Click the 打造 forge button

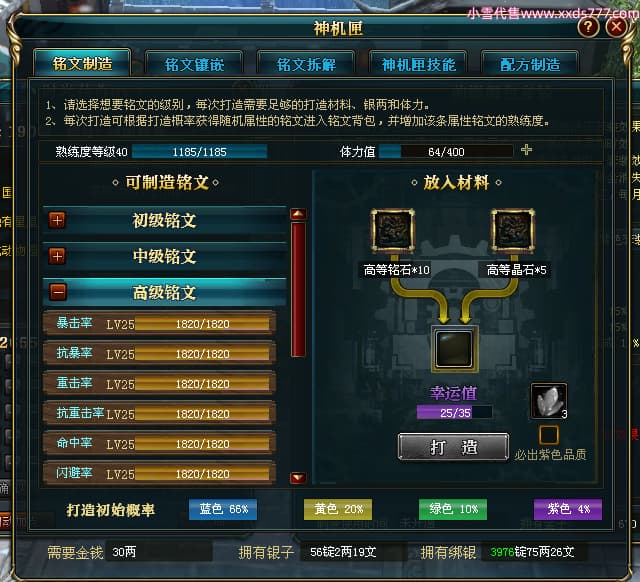tap(453, 447)
